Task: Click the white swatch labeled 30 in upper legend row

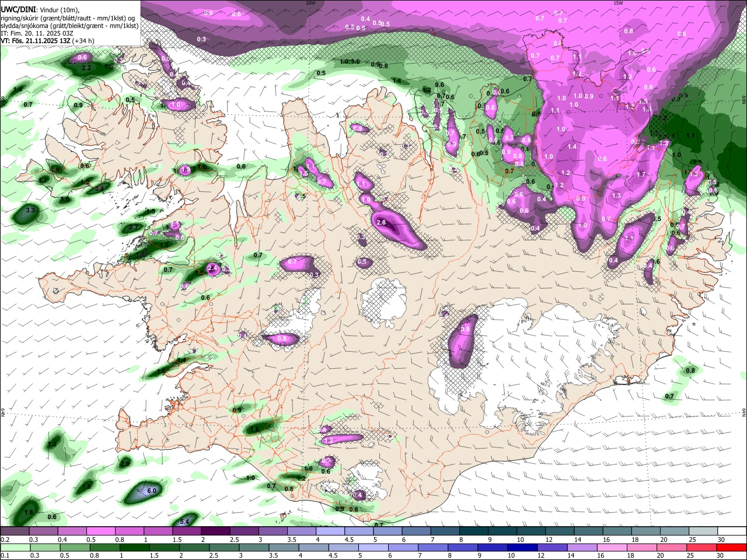Action: tap(732, 531)
